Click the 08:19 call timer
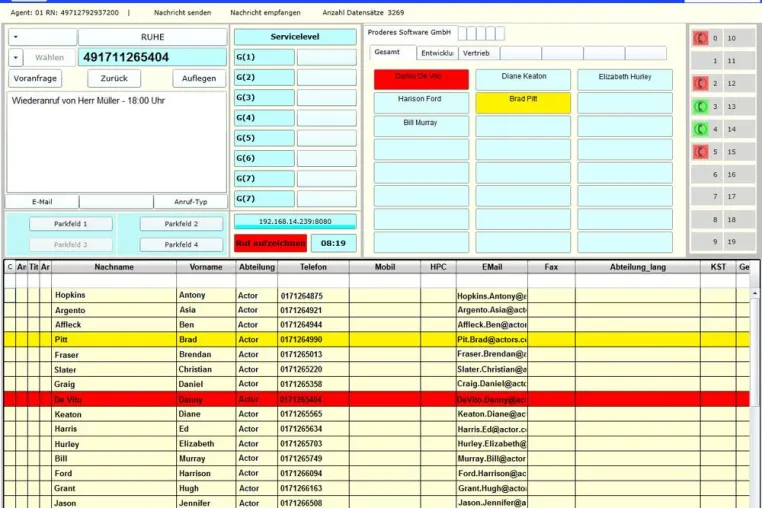This screenshot has width=762, height=508. pyautogui.click(x=333, y=243)
